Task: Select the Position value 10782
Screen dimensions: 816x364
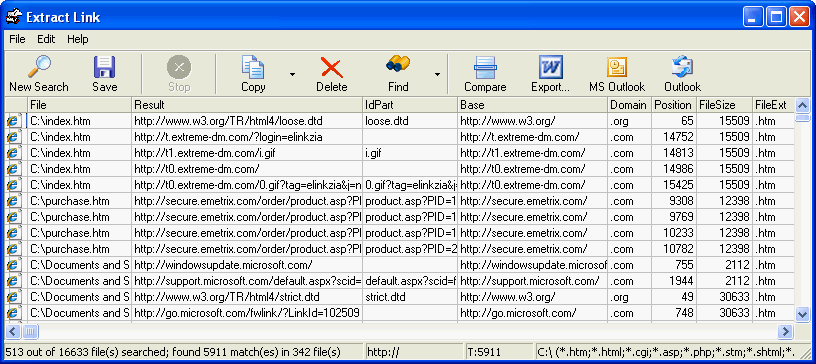Action: (674, 249)
